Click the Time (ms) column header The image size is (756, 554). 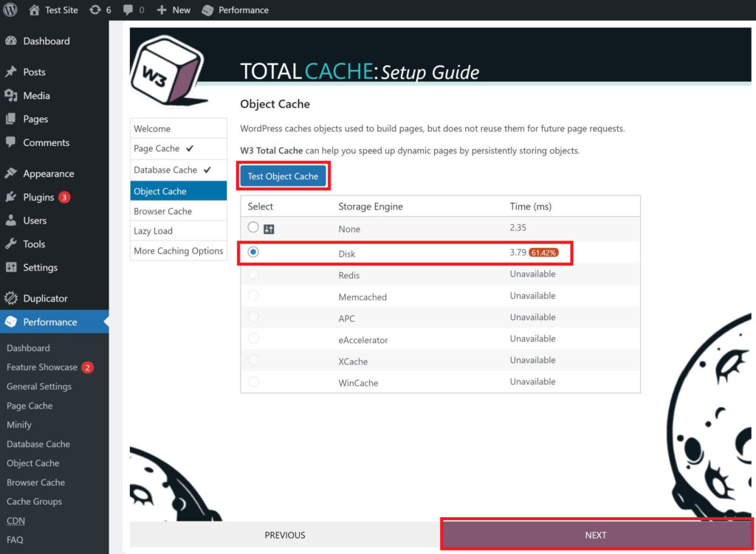point(530,207)
